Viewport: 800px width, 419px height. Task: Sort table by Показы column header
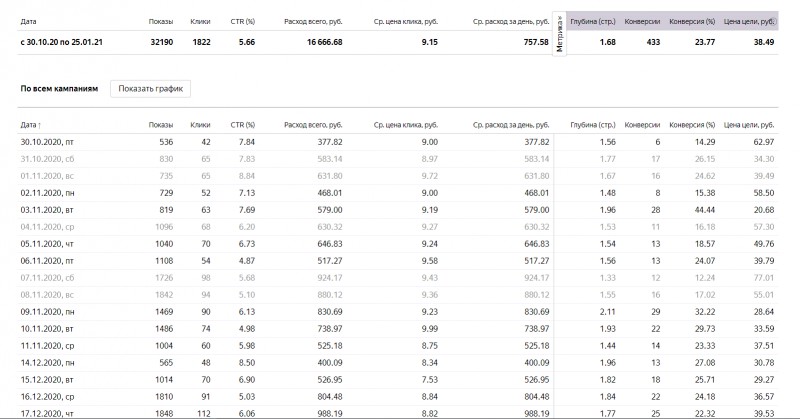point(161,125)
